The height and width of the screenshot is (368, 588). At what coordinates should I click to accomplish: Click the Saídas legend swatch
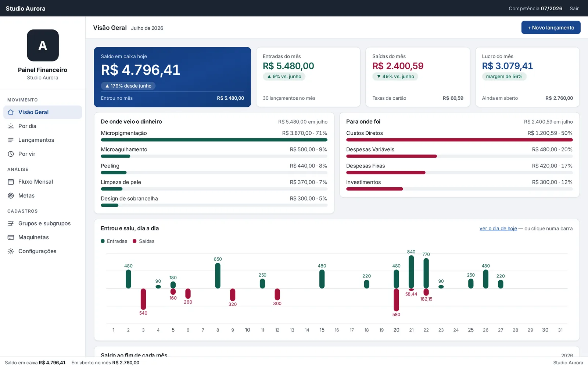135,241
